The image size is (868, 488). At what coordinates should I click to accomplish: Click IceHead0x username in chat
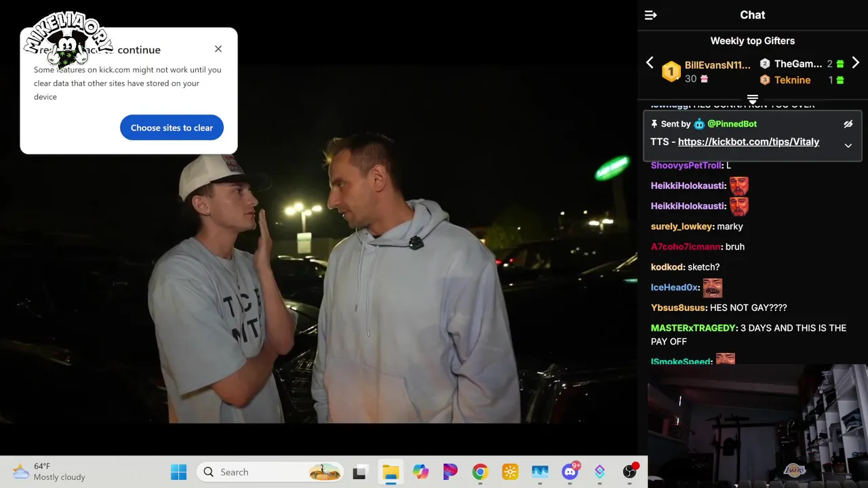(674, 287)
